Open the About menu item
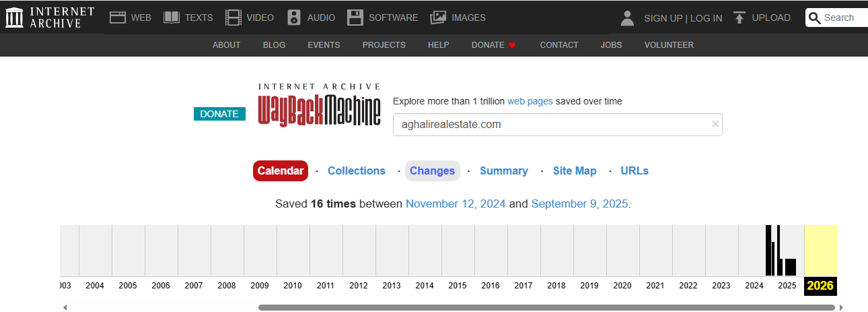The width and height of the screenshot is (868, 312). click(226, 45)
